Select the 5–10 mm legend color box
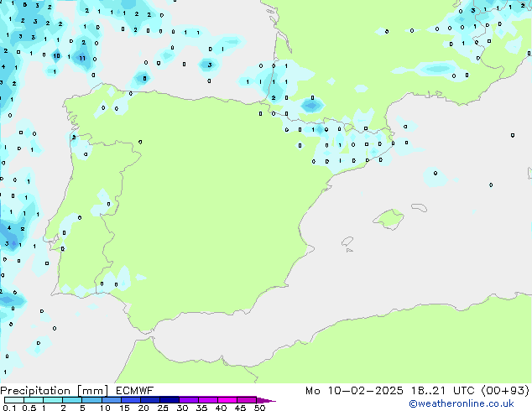Image resolution: width=532 pixels, height=411 pixels. (x=91, y=400)
